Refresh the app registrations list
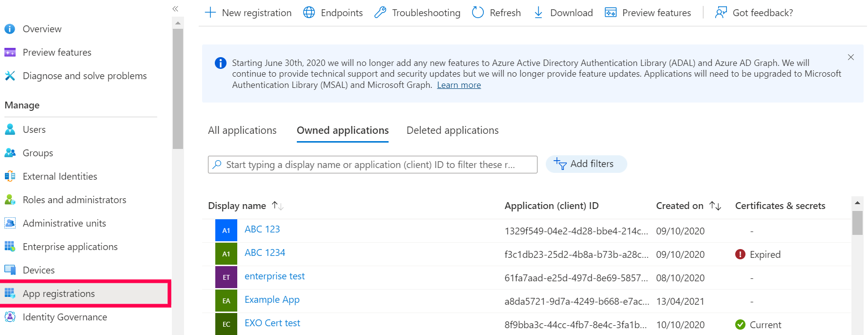868x335 pixels. [x=496, y=13]
